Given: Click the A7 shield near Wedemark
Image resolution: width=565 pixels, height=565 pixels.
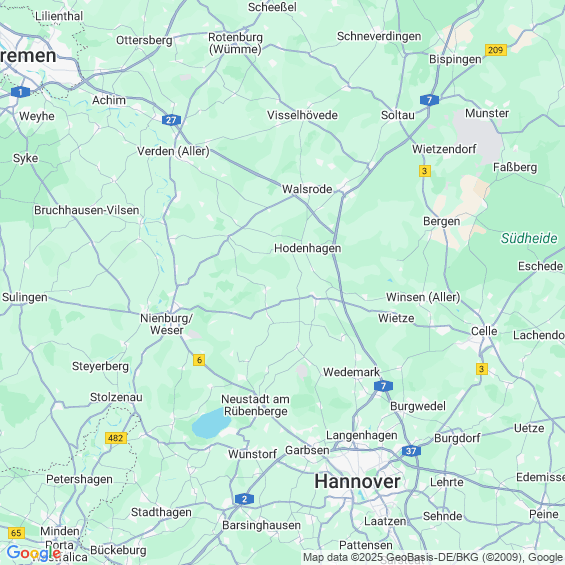Looking at the screenshot, I should coord(383,386).
